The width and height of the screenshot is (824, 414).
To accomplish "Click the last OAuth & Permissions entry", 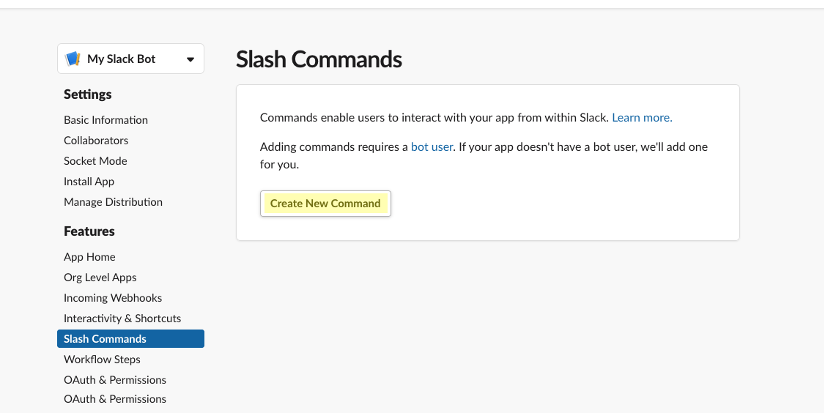I will point(115,399).
